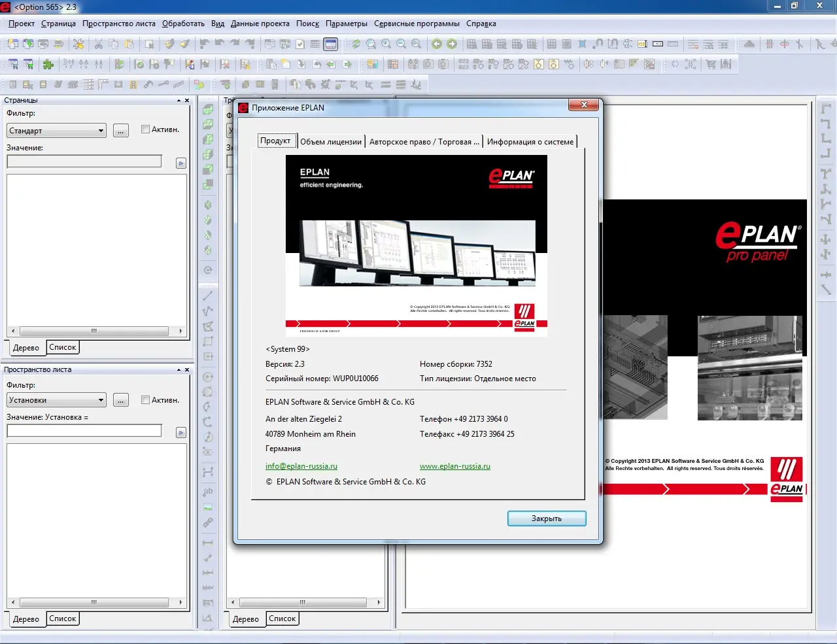837x644 pixels.
Task: Click the paintbrush format icon
Action: point(184,44)
